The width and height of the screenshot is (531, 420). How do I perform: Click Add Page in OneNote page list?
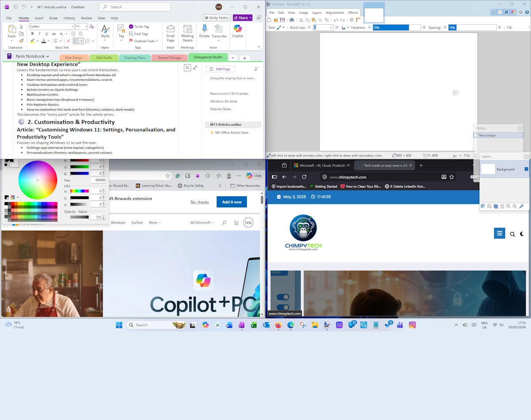tap(220, 69)
